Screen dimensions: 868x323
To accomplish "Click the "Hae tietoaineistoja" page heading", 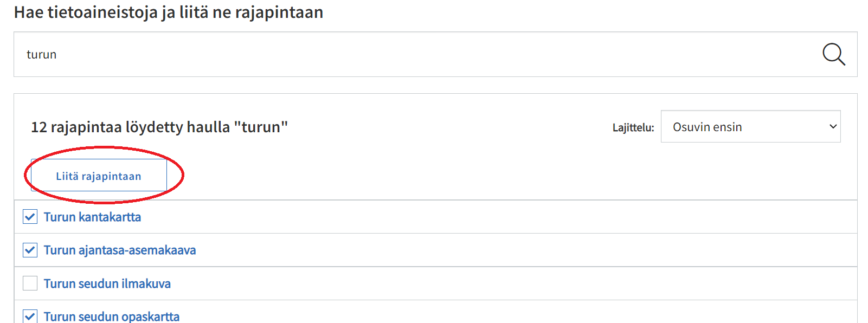I will click(x=168, y=12).
